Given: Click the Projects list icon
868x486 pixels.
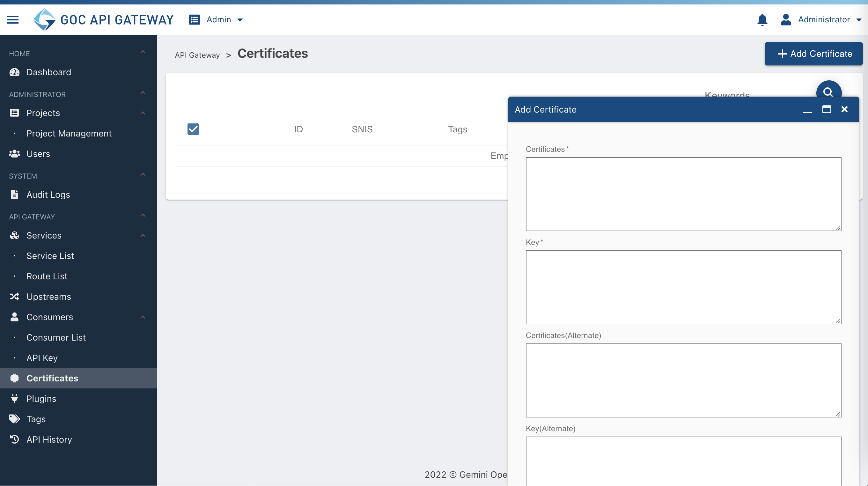Looking at the screenshot, I should point(14,113).
